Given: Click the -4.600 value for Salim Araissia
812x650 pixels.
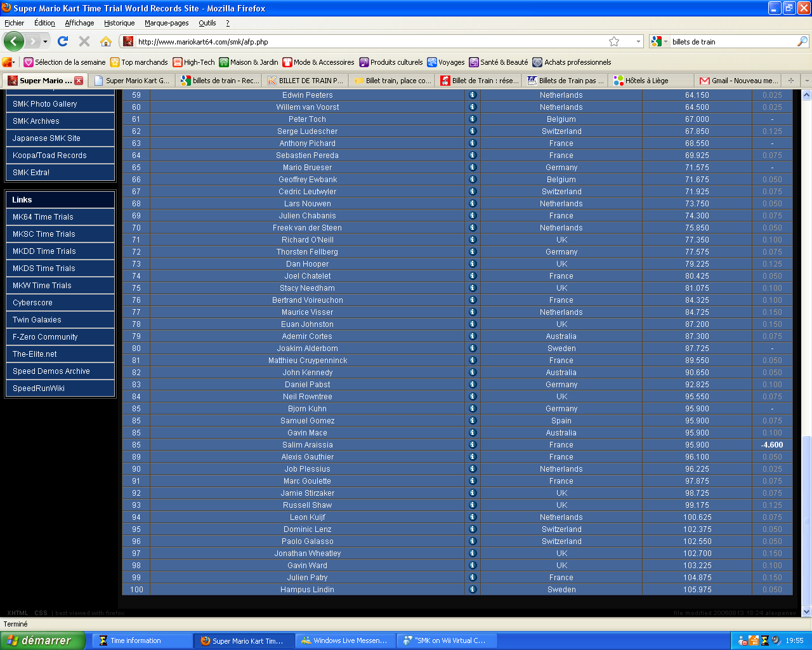Looking at the screenshot, I should click(x=772, y=445).
